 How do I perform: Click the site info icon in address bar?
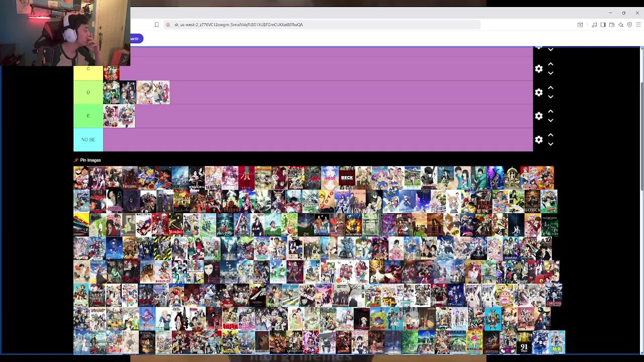click(x=168, y=25)
